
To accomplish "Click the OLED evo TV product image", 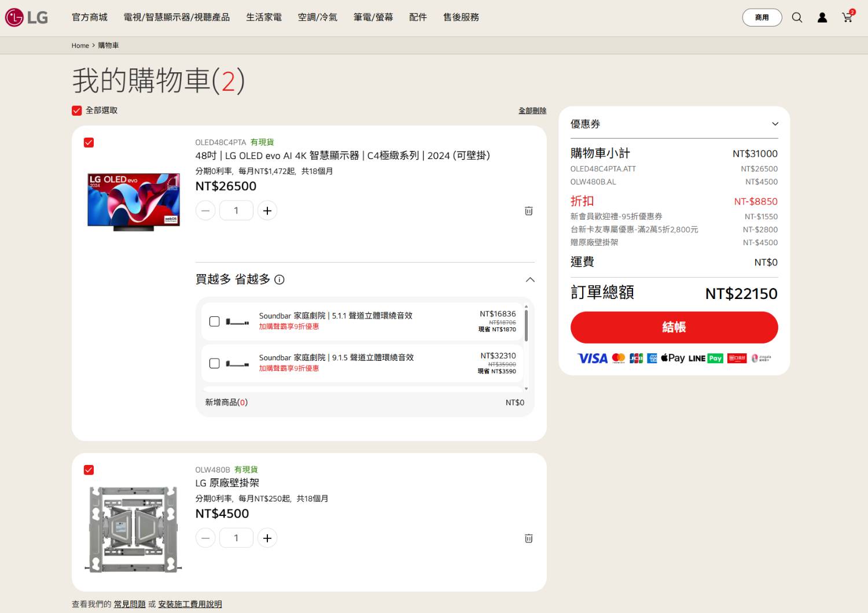I will (134, 201).
